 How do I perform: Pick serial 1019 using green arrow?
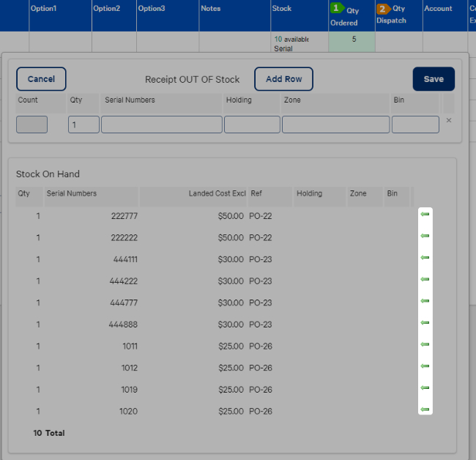click(x=425, y=388)
